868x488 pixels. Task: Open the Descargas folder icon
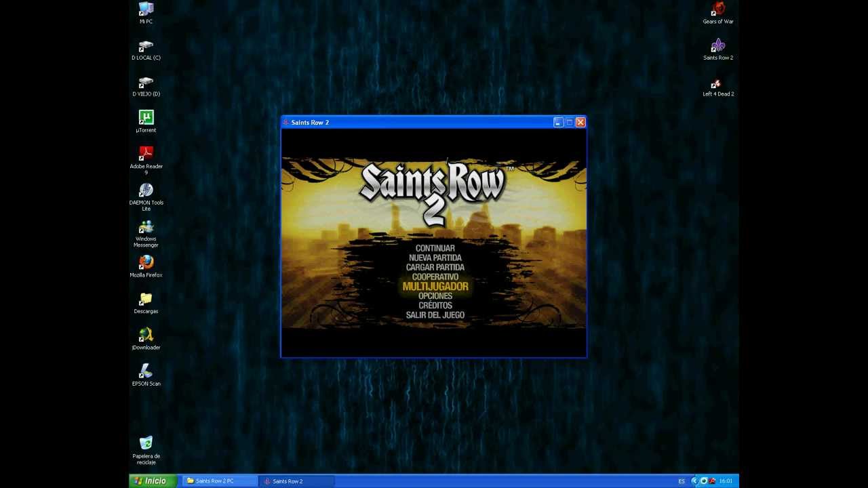pyautogui.click(x=146, y=303)
